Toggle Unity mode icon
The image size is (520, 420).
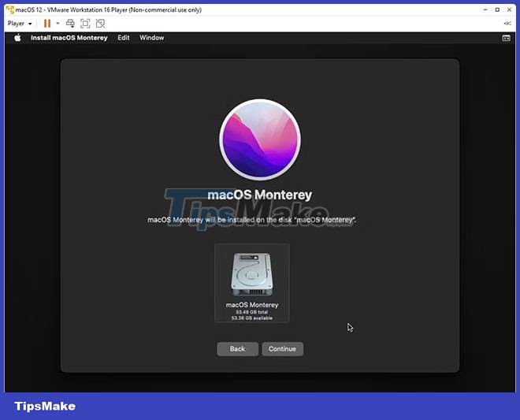pos(100,23)
